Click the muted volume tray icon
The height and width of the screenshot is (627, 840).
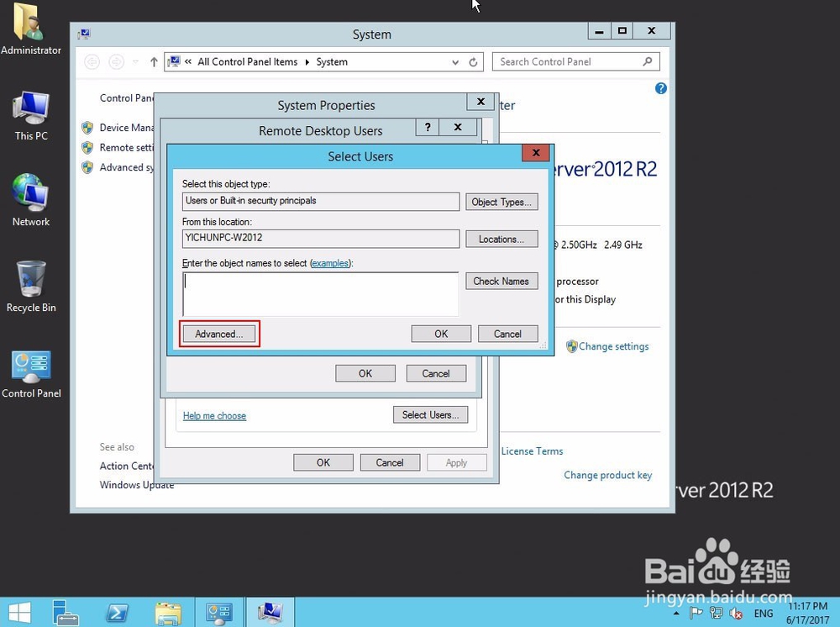[x=736, y=613]
